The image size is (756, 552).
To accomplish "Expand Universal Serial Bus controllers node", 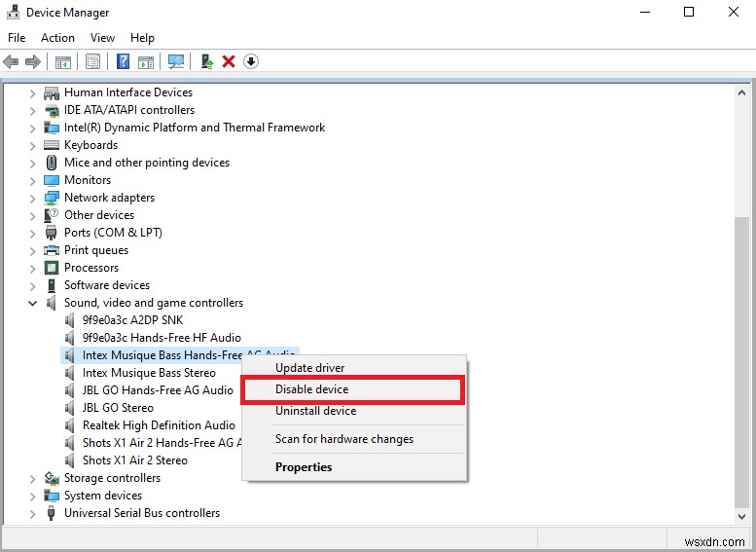I will 32,513.
